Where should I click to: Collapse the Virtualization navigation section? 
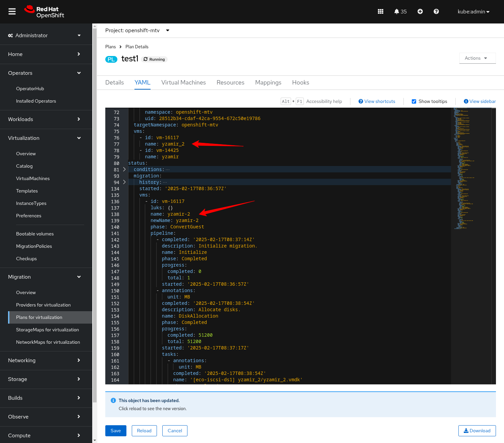(x=46, y=138)
